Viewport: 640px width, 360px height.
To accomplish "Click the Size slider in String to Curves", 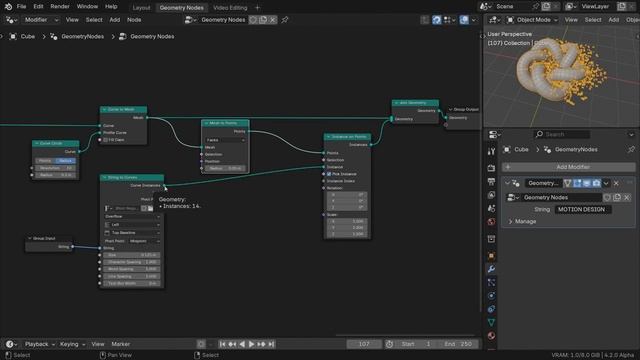I will [x=132, y=255].
